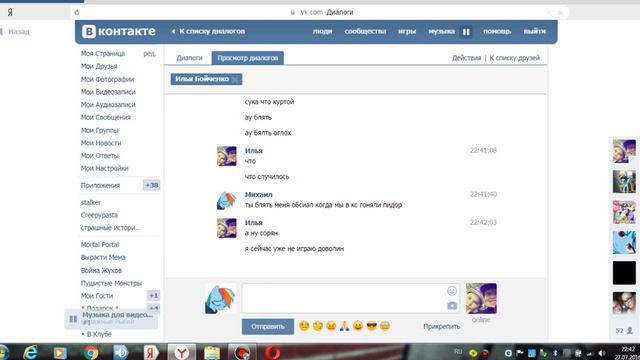Click the speaker volume tray icon

(602, 353)
